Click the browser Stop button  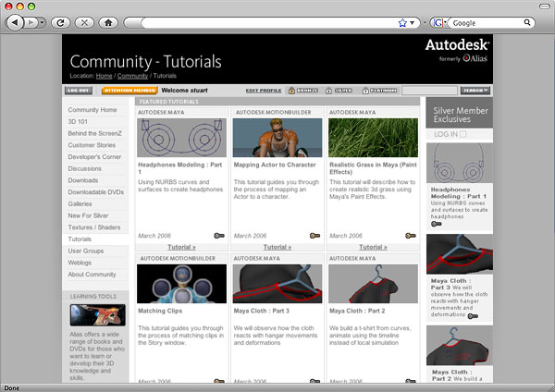click(x=85, y=21)
